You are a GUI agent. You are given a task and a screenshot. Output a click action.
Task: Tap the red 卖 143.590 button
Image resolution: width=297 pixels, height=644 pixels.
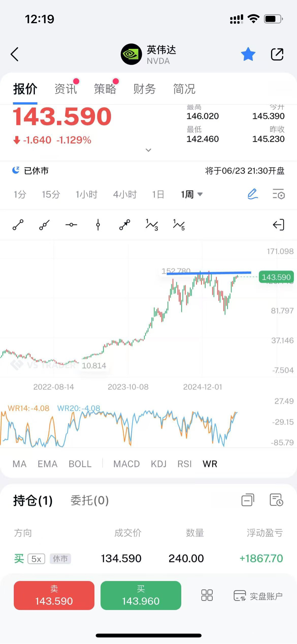(54, 596)
